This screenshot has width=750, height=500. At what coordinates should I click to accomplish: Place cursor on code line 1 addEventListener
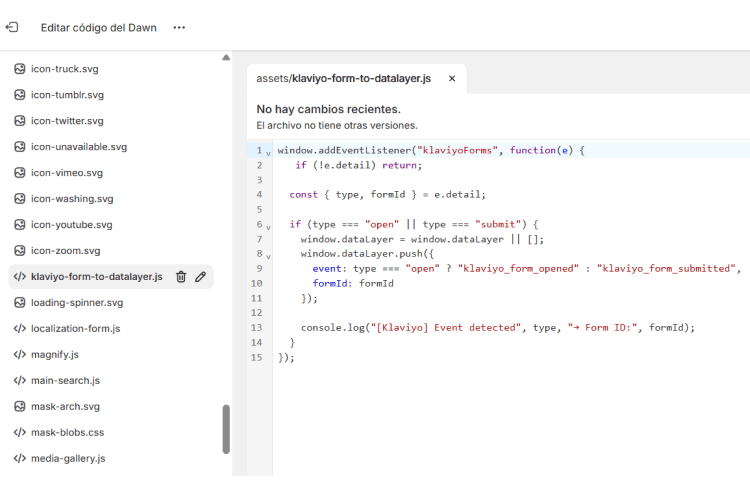431,150
